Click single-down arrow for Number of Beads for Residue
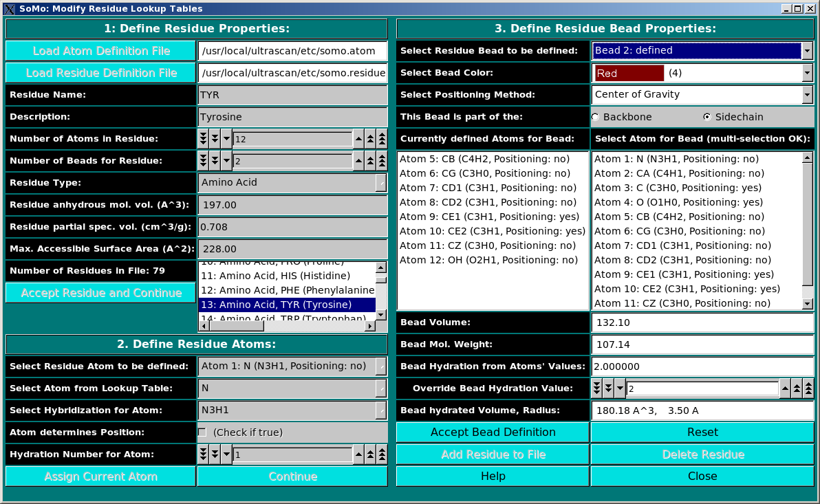 pyautogui.click(x=226, y=161)
